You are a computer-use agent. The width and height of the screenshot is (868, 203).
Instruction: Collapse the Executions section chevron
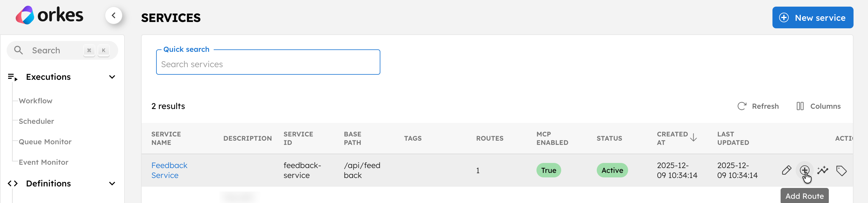pyautogui.click(x=112, y=77)
